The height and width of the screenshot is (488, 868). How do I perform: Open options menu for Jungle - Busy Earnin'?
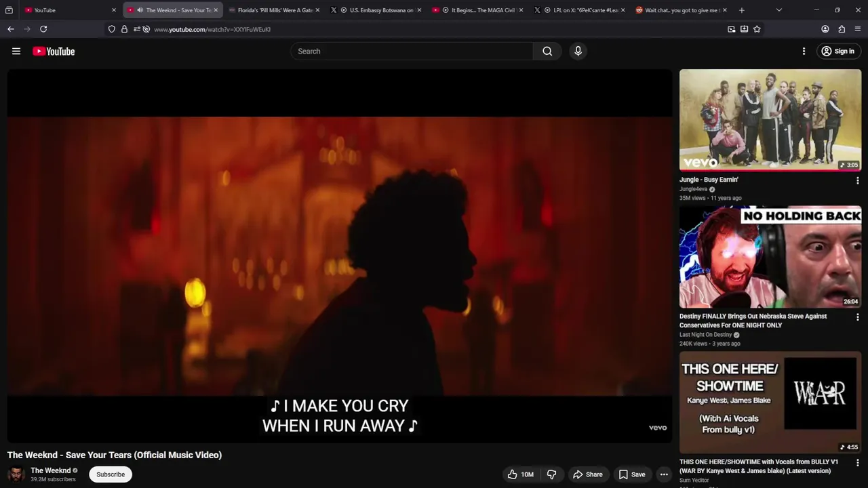pyautogui.click(x=857, y=181)
